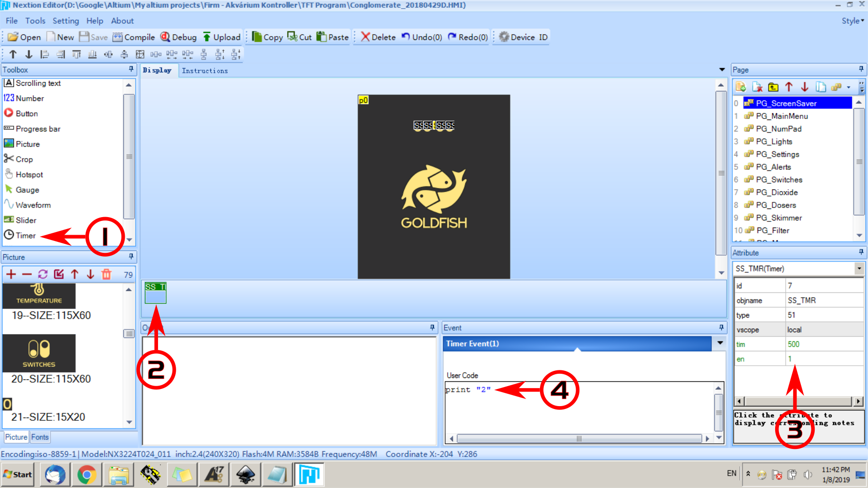Switch to the Fonts tab below Picture panel
This screenshot has width=868, height=488.
(x=40, y=437)
